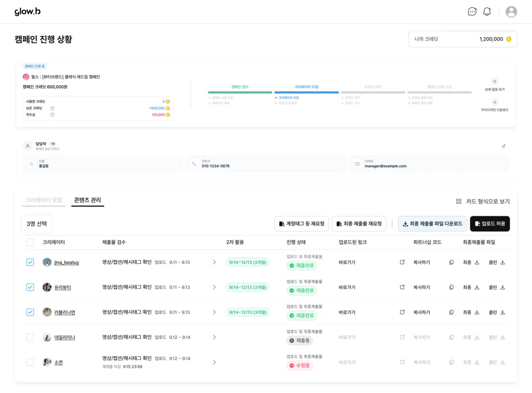Image resolution: width=532 pixels, height=393 pixels.
Task: Click the 크리에이터 모집 progress step bar
Action: (x=306, y=92)
